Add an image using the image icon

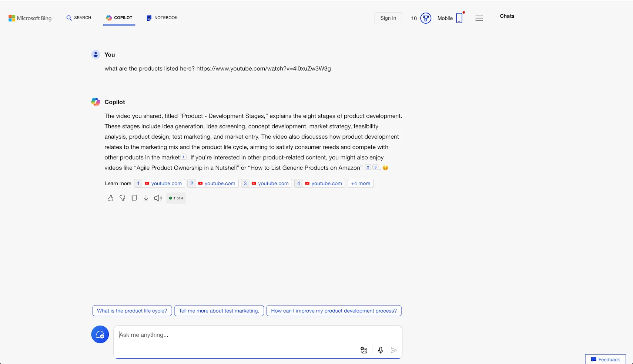click(364, 350)
